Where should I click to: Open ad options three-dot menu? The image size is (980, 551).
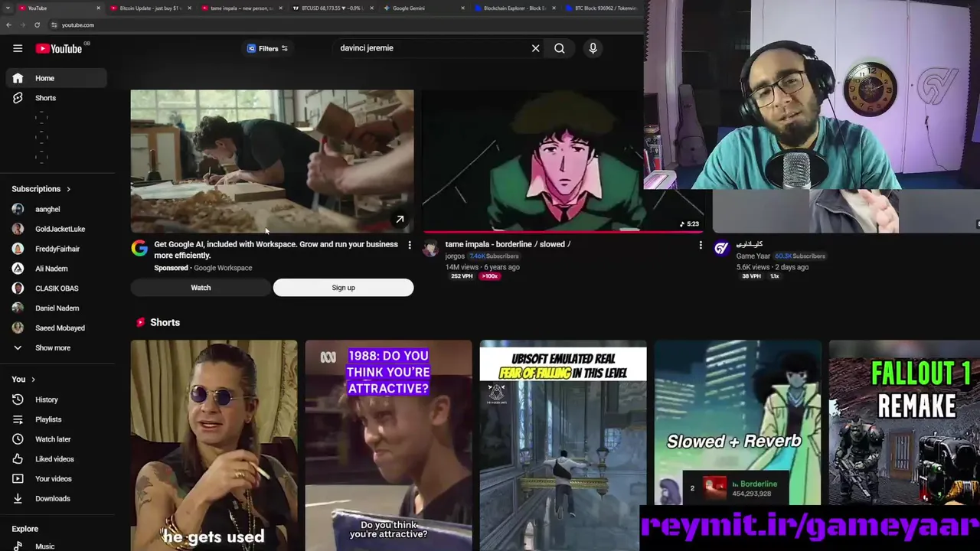410,245
